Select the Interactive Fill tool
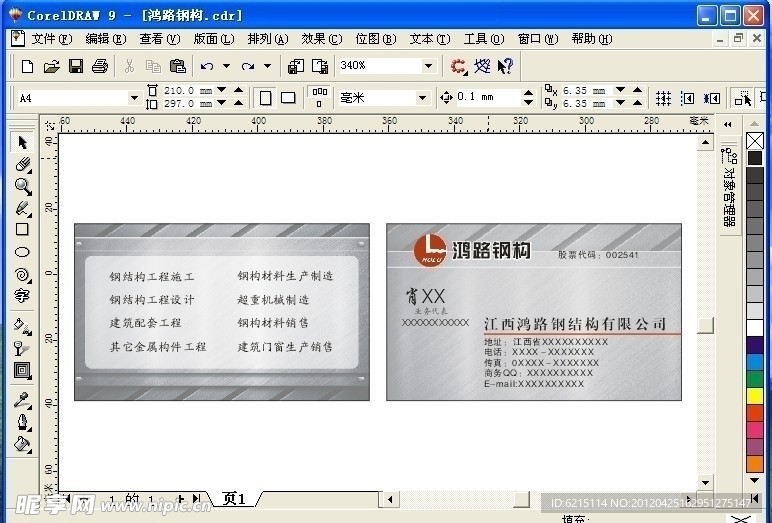The height and width of the screenshot is (523, 772). click(x=22, y=326)
